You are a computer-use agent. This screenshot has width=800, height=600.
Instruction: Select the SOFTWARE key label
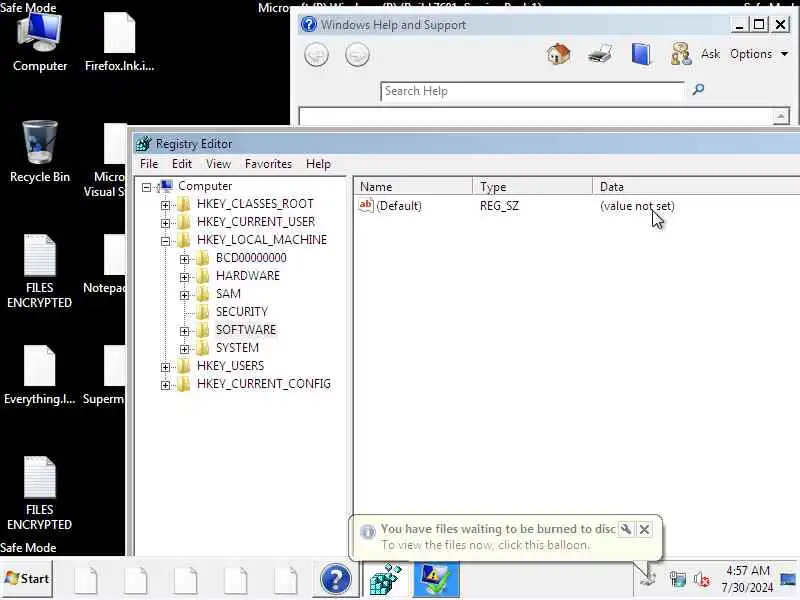245,330
